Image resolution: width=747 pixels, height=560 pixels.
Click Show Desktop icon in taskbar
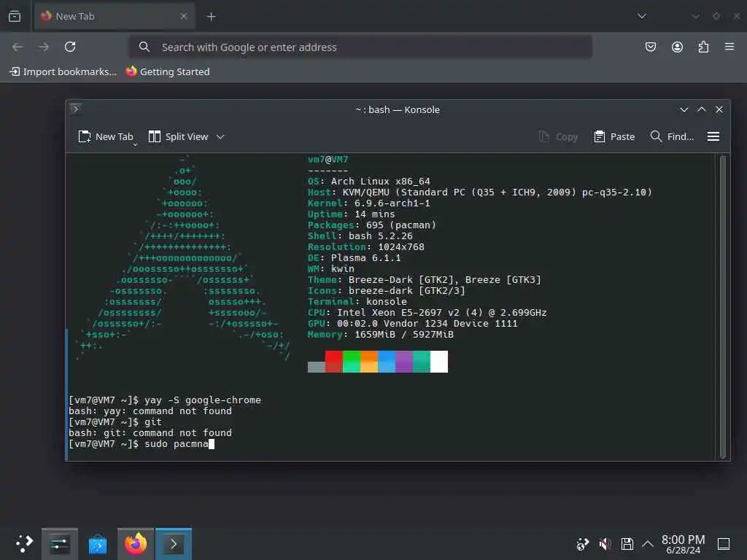pyautogui.click(x=724, y=544)
